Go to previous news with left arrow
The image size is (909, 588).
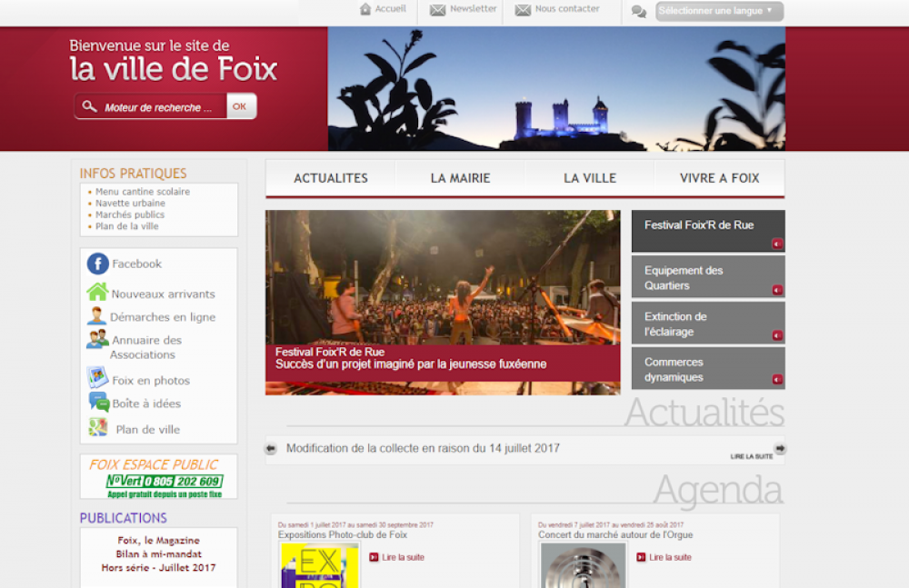pyautogui.click(x=271, y=449)
